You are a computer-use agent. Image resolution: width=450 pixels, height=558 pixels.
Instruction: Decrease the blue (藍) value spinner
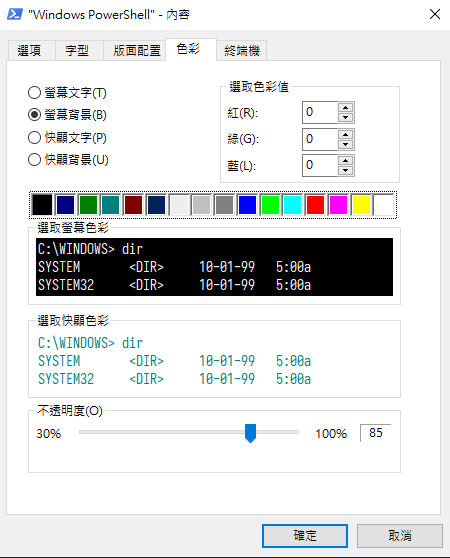click(x=345, y=170)
